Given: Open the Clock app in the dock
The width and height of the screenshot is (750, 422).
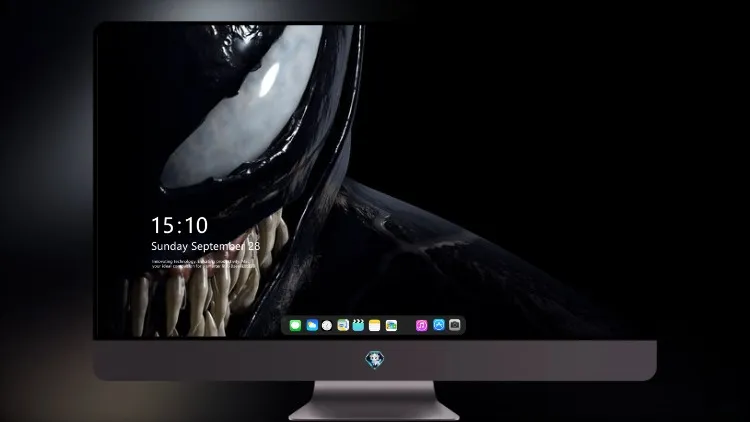Looking at the screenshot, I should tap(327, 325).
